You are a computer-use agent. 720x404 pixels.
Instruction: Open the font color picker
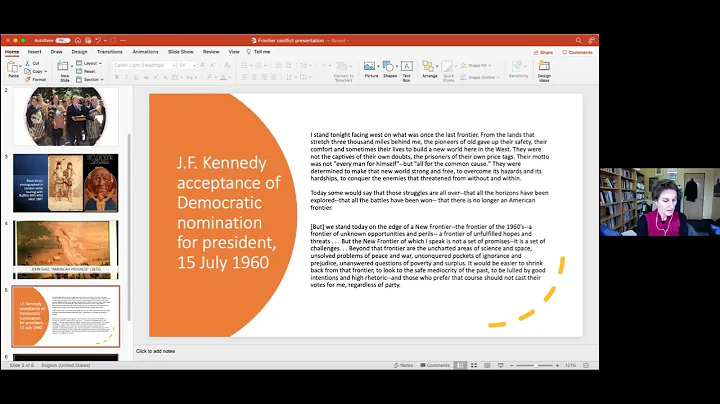point(224,77)
